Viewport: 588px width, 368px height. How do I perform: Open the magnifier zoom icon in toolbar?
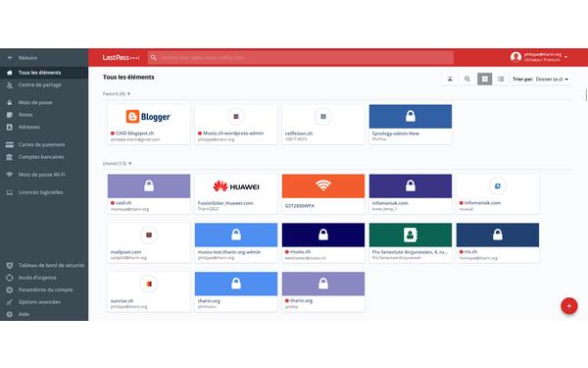tap(467, 79)
